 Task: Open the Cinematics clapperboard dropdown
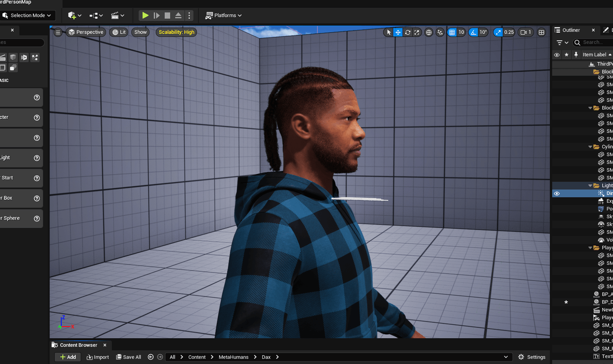pyautogui.click(x=118, y=15)
